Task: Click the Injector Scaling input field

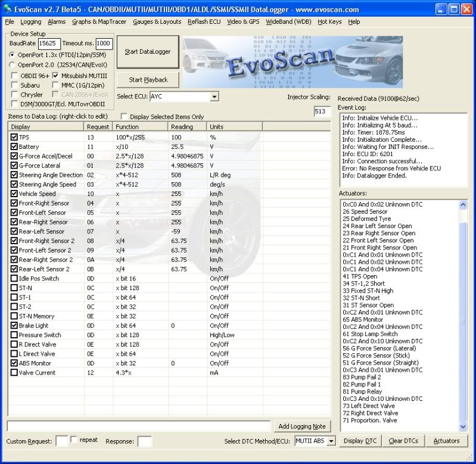Action: (x=322, y=111)
